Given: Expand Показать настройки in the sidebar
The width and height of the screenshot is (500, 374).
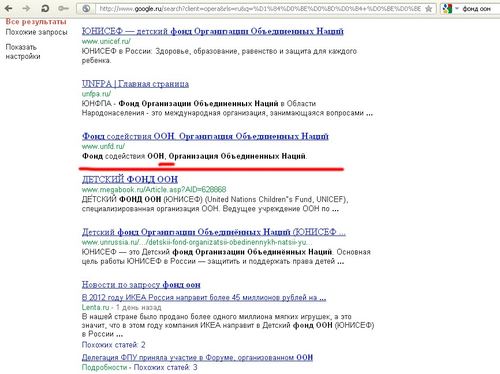Looking at the screenshot, I should click(23, 52).
